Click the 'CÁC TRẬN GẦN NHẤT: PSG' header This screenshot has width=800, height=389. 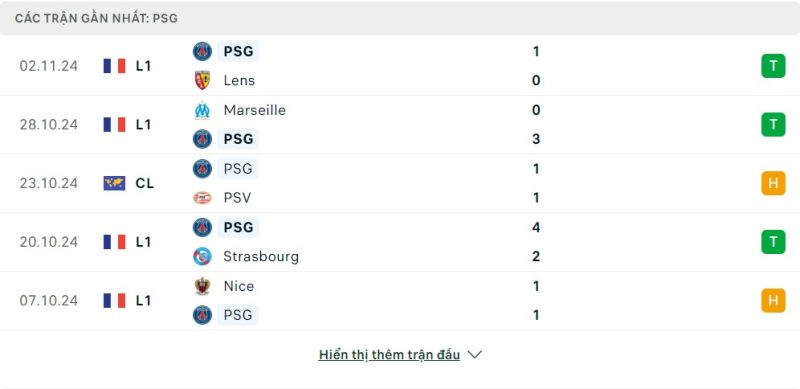click(x=96, y=18)
